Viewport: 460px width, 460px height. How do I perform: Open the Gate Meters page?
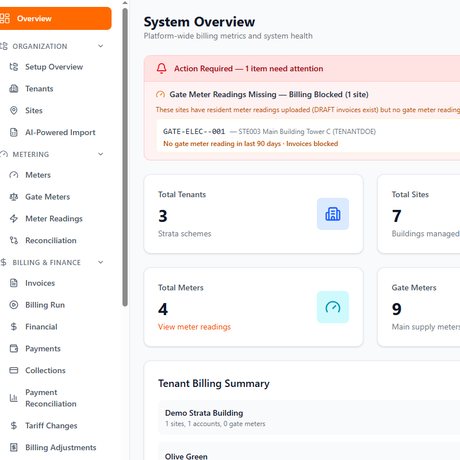tap(48, 197)
